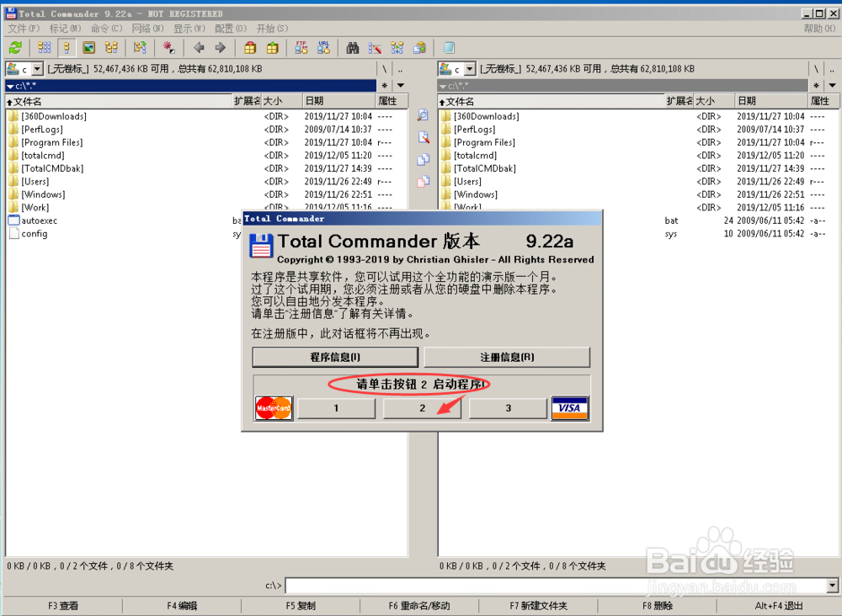The width and height of the screenshot is (842, 616).
Task: Open the URL new FTP connection icon
Action: click(x=323, y=48)
